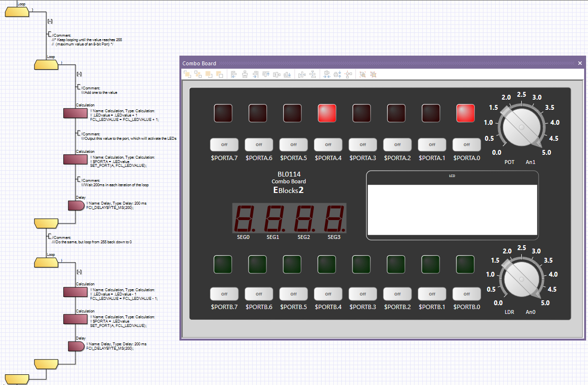
Task: Click the rightmost selection-box toolbar icon
Action: [373, 74]
